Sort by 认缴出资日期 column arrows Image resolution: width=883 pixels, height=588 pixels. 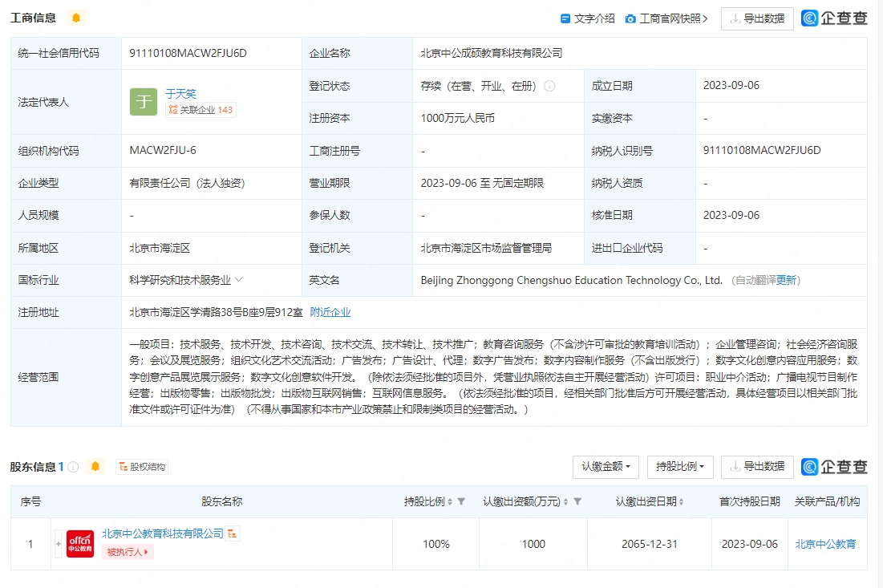(681, 502)
